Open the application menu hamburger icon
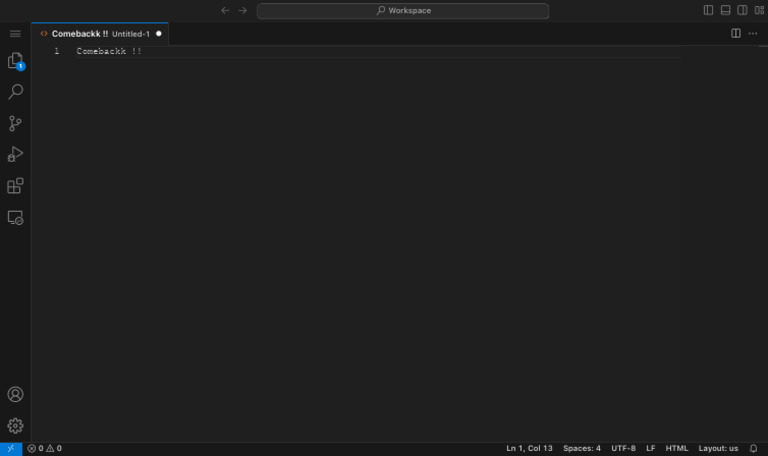 [15, 34]
